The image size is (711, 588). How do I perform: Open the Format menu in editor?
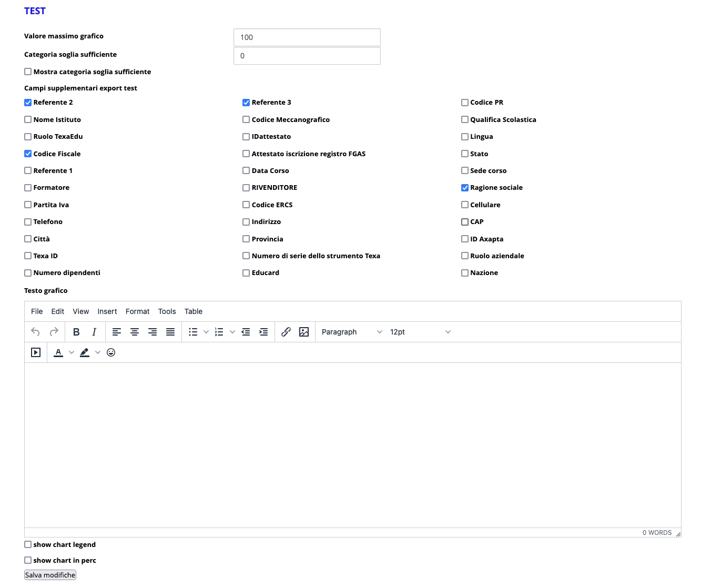[x=137, y=311]
